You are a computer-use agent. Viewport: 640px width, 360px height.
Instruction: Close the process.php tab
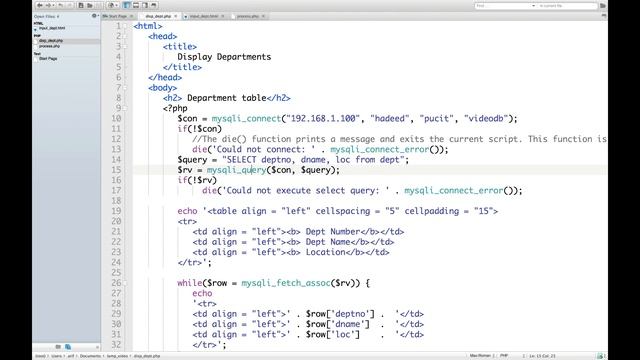pyautogui.click(x=263, y=16)
